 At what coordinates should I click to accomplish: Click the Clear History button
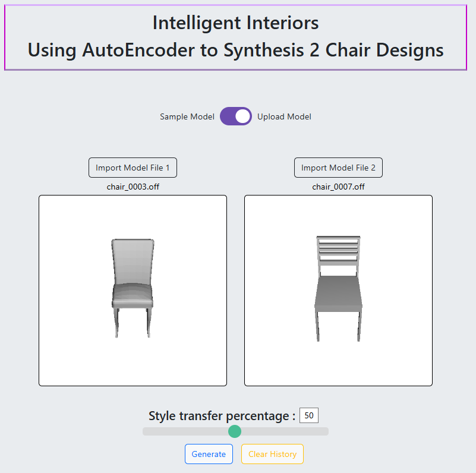pyautogui.click(x=272, y=454)
